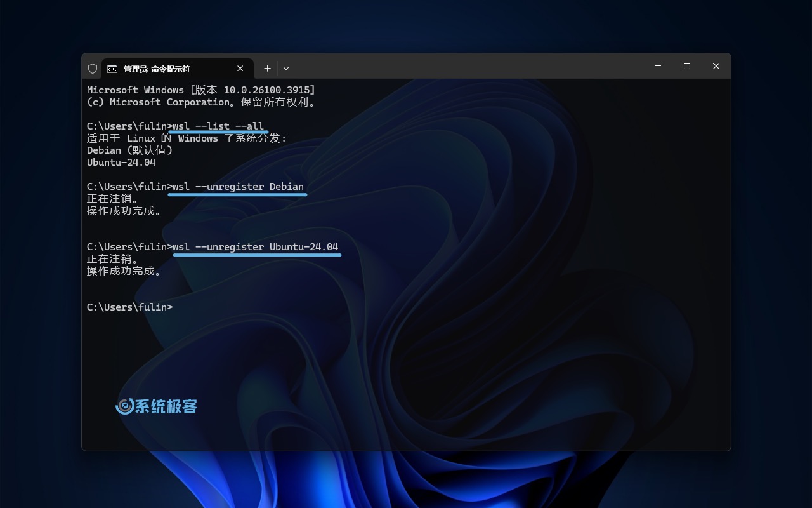The width and height of the screenshot is (812, 508).
Task: Minimize the terminal window
Action: coord(658,66)
